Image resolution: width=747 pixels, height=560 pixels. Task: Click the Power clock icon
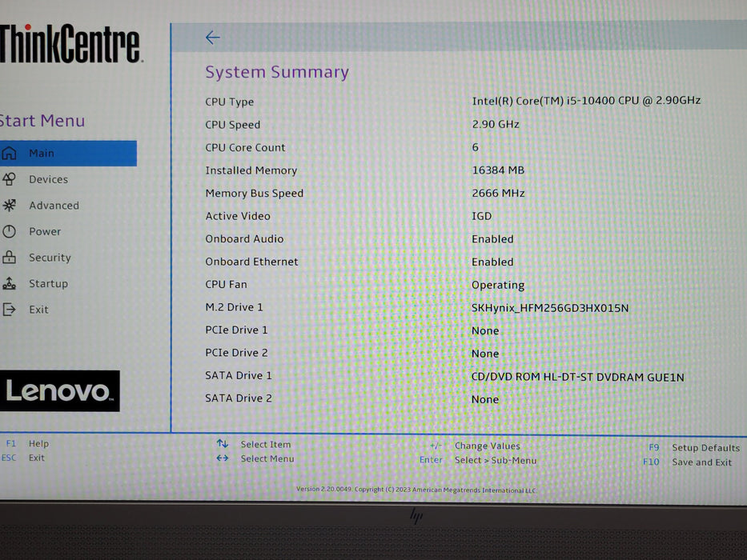click(9, 231)
